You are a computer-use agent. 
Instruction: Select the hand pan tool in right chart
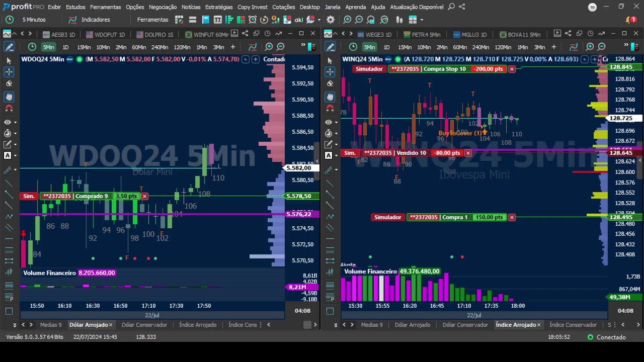(330, 97)
